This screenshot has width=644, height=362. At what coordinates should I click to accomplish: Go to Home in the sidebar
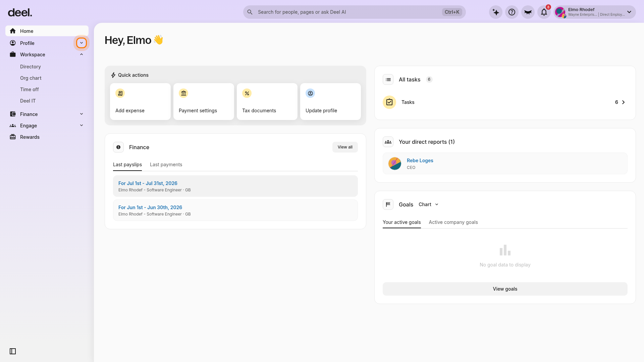pyautogui.click(x=47, y=31)
